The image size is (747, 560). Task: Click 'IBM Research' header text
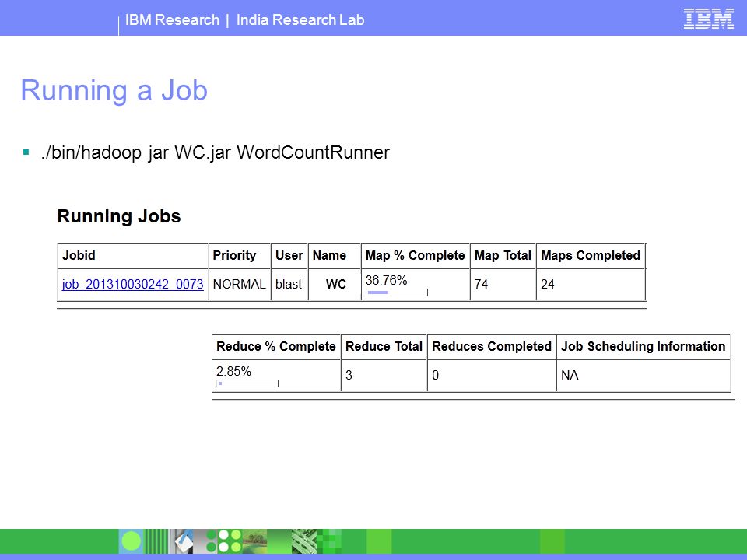173,20
